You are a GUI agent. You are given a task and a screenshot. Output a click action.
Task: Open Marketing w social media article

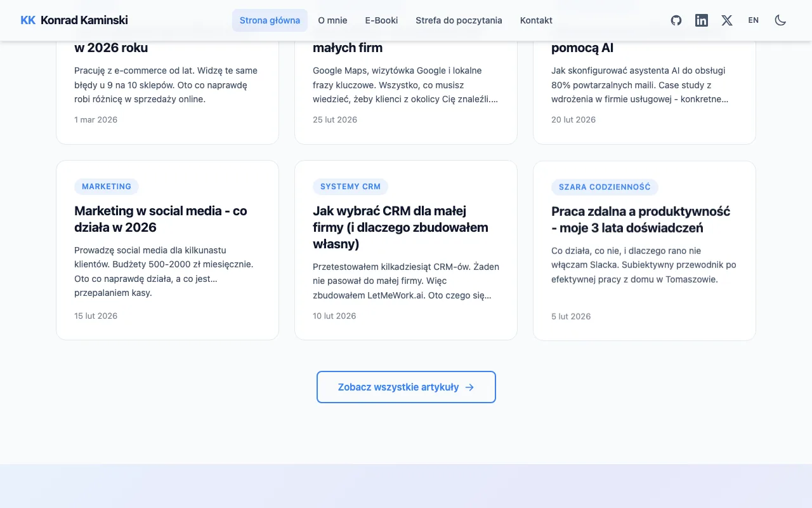160,219
